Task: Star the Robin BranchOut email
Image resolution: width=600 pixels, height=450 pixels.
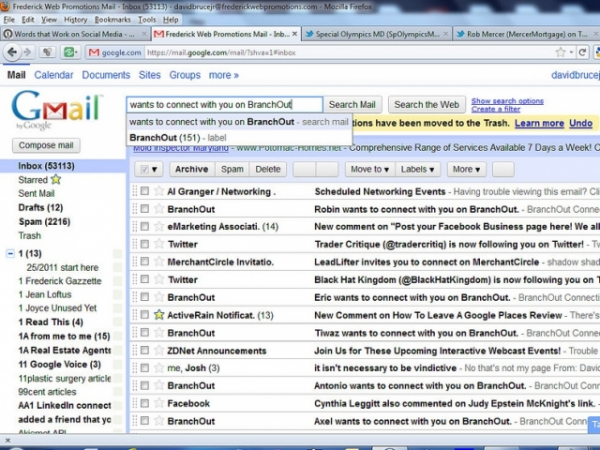Action: [x=159, y=209]
